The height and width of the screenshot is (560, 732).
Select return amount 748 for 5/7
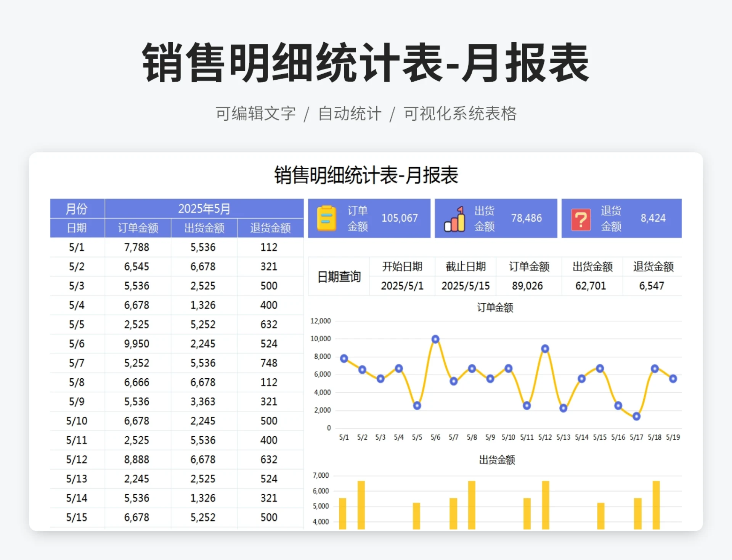tap(270, 363)
